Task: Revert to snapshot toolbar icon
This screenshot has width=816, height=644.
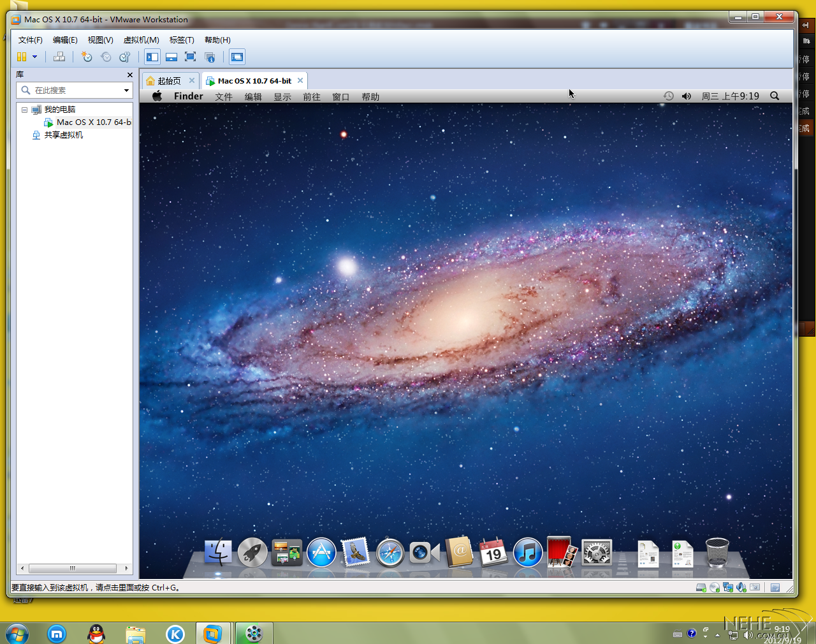Action: [106, 57]
